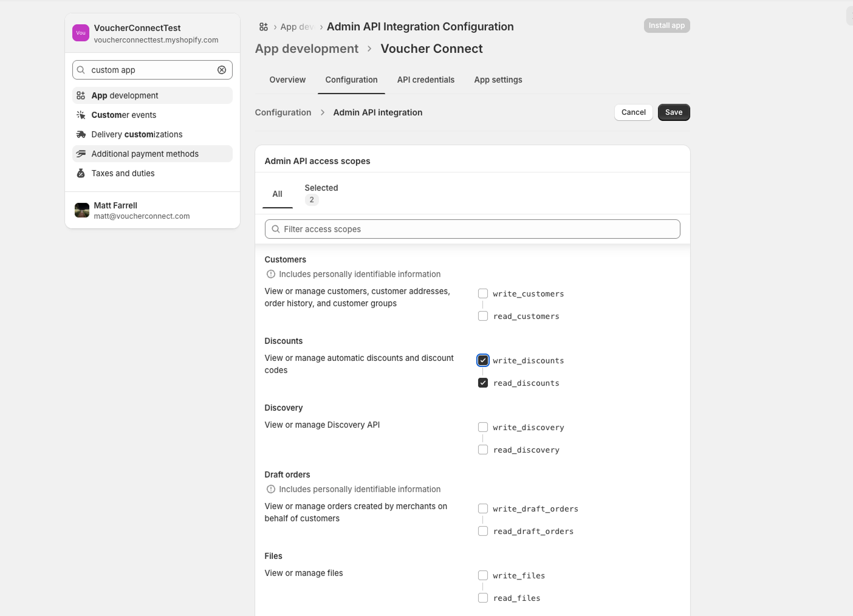Open the App settings tab
Viewport: 853px width, 616px height.
click(498, 80)
